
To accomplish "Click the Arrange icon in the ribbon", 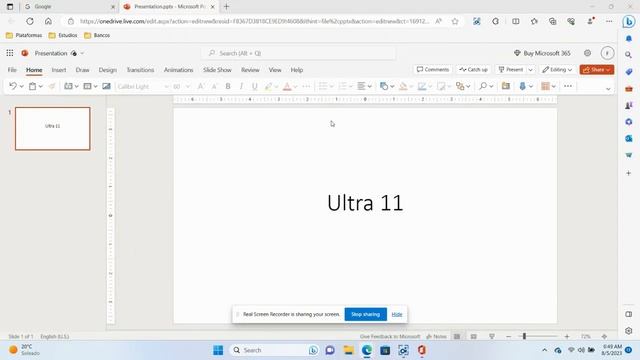I will (460, 86).
